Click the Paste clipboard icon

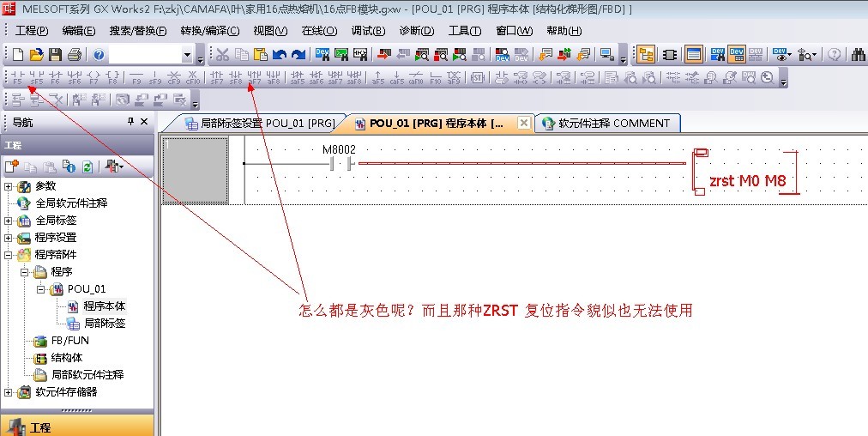[x=260, y=55]
